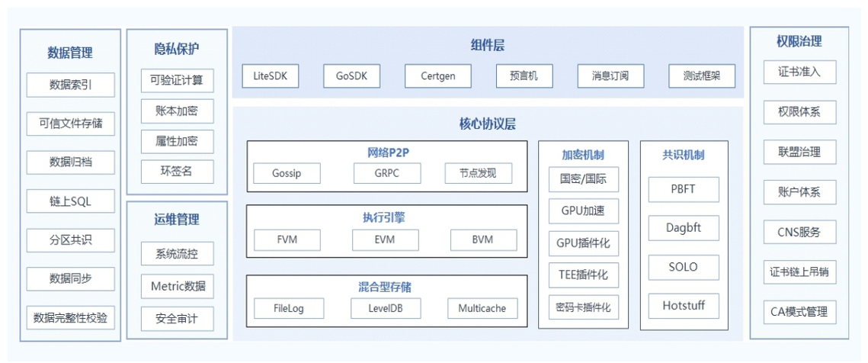Click the 共识机制 heading
This screenshot has height=363, width=868.
click(x=684, y=155)
